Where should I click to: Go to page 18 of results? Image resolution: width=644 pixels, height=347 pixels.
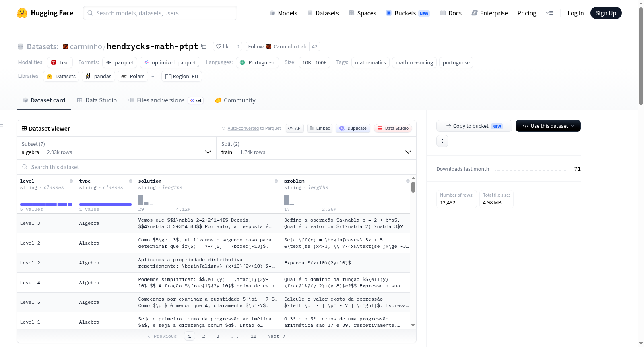pos(254,336)
